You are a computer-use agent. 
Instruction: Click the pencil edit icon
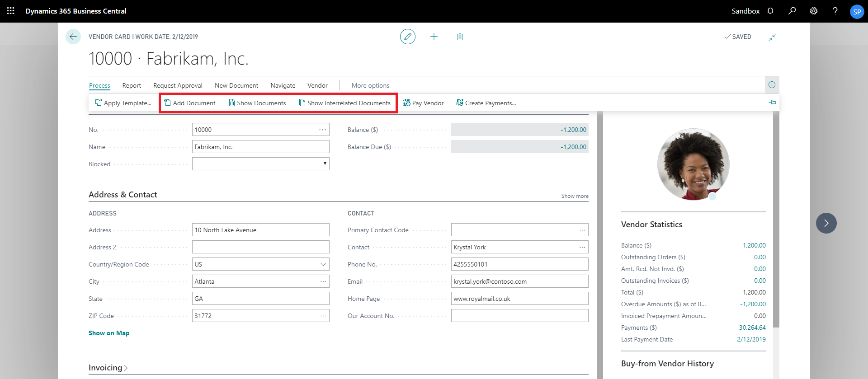pos(407,37)
